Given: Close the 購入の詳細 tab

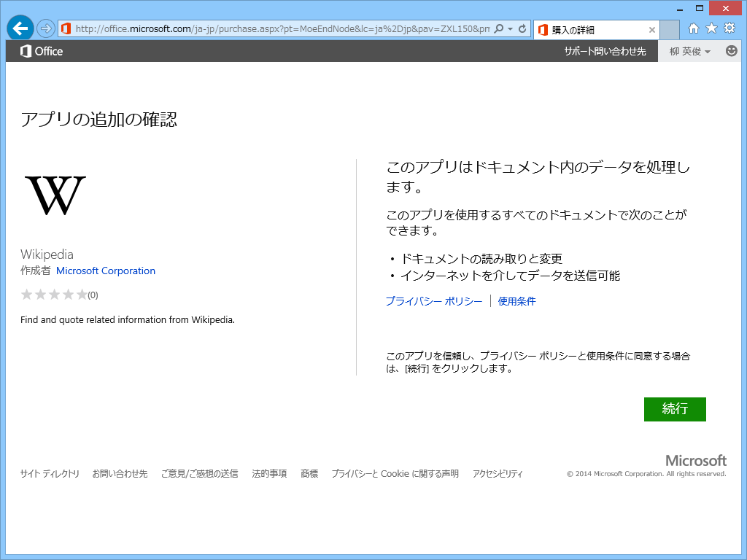Looking at the screenshot, I should 651,29.
